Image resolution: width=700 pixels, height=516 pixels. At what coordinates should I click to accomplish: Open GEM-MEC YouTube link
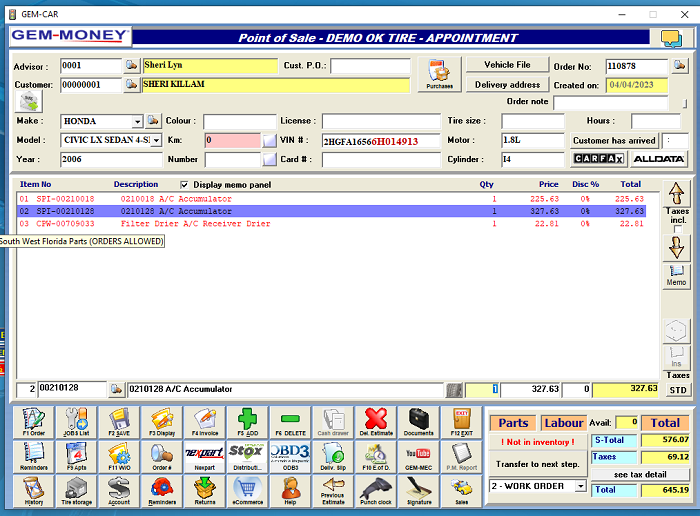pos(418,456)
